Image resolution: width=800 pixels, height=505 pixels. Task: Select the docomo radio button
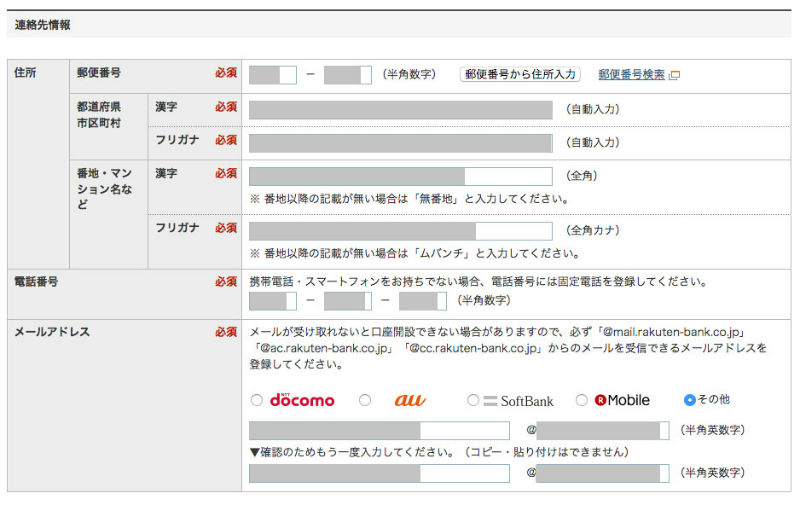257,400
